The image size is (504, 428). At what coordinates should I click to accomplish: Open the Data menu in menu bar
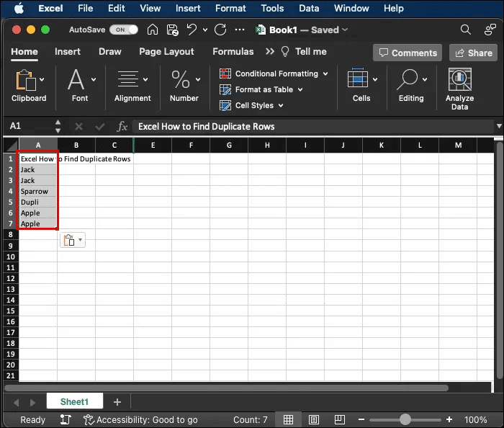coord(309,9)
